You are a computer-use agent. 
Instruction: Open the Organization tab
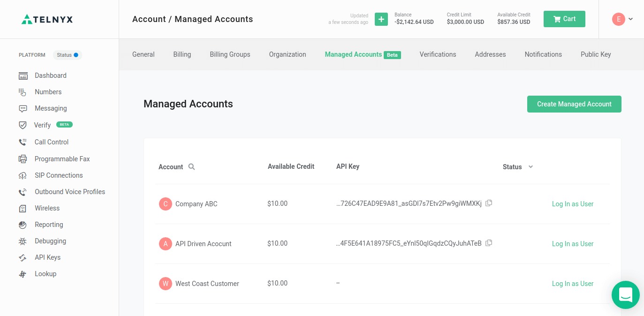click(x=288, y=54)
